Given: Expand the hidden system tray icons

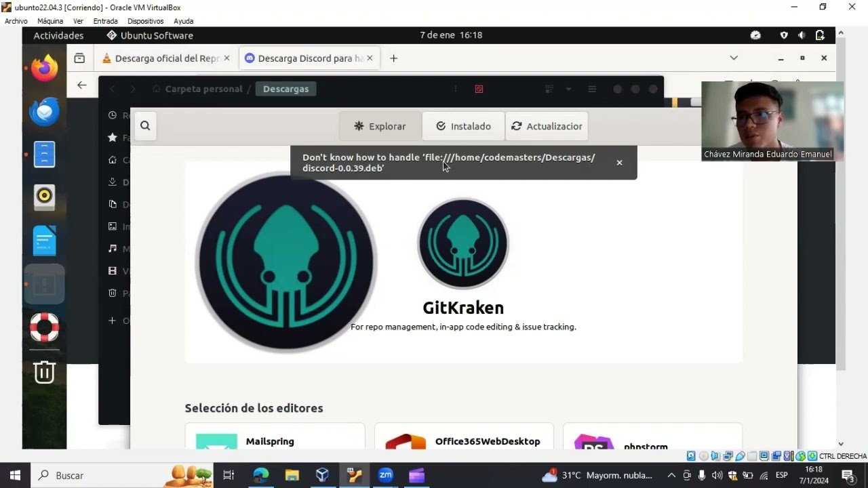Looking at the screenshot, I should [x=671, y=475].
